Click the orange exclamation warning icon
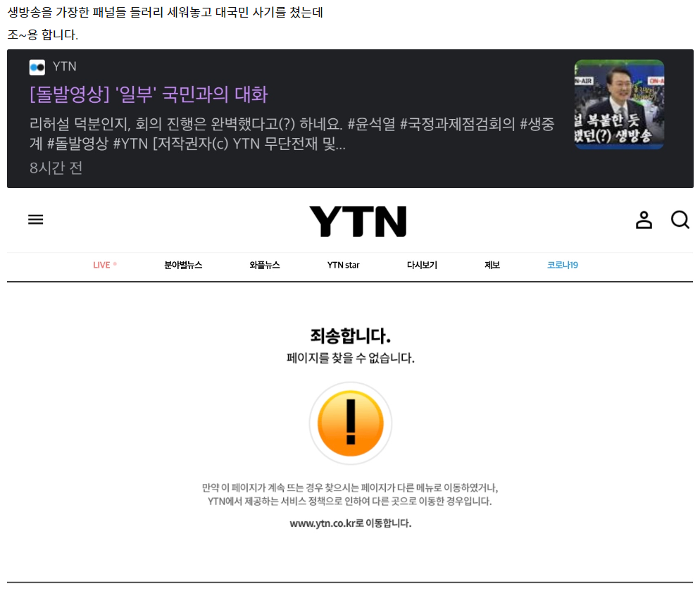Image resolution: width=700 pixels, height=591 pixels. (351, 423)
